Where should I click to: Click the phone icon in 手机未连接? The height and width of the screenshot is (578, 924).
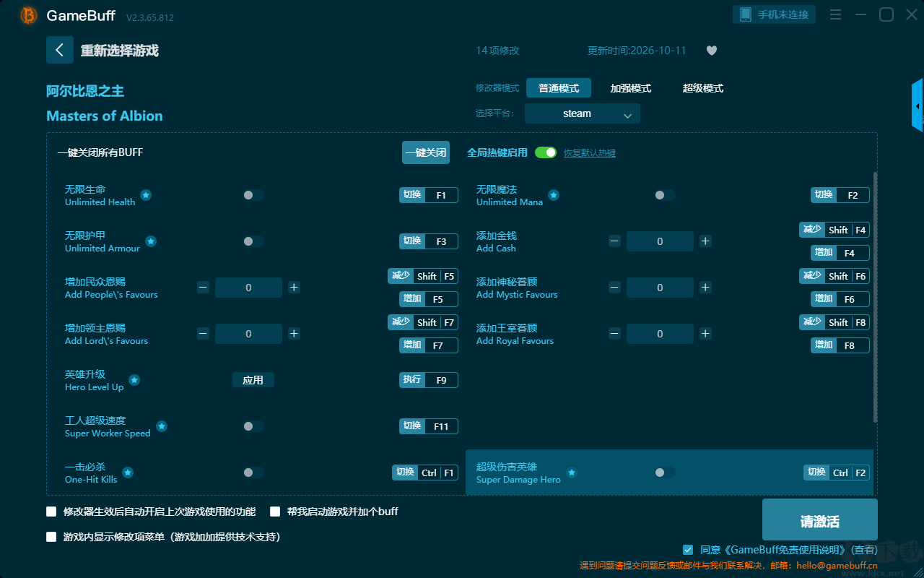(746, 14)
